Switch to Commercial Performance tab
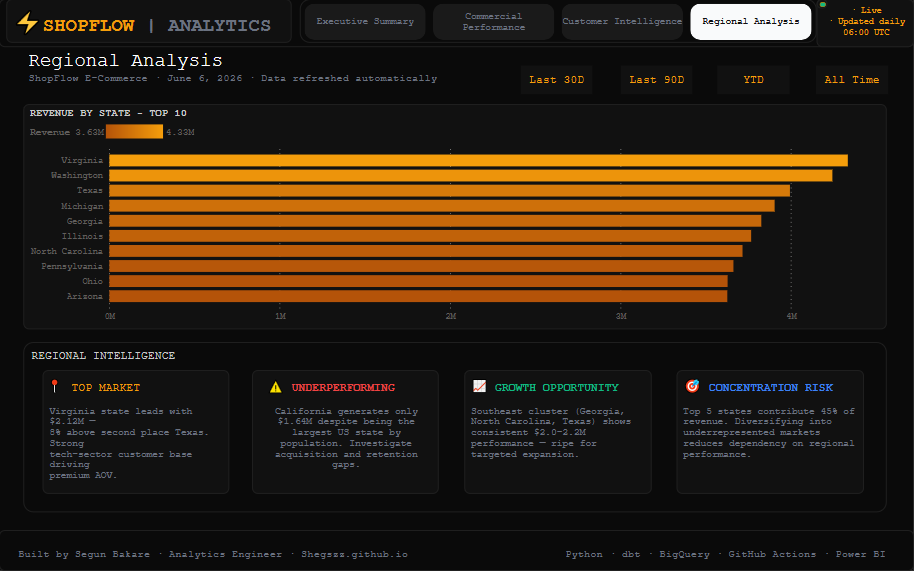Screen dimensions: 914x571 click(494, 22)
